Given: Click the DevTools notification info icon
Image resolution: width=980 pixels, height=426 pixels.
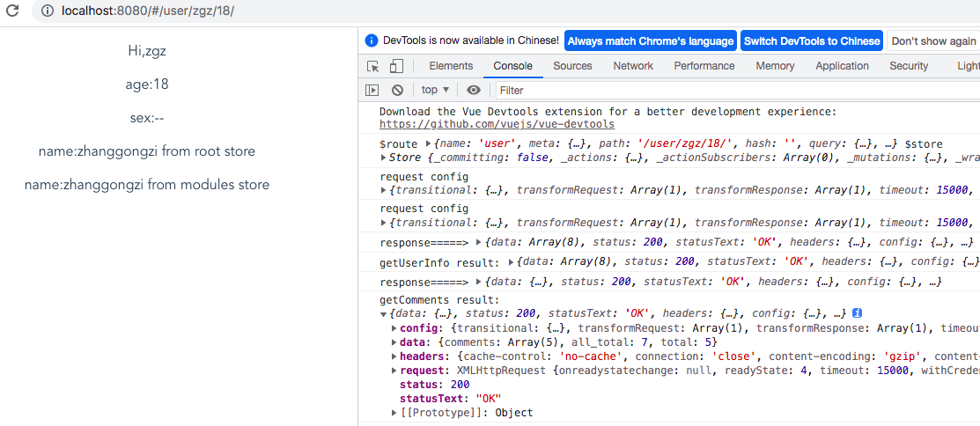Looking at the screenshot, I should pos(372,40).
